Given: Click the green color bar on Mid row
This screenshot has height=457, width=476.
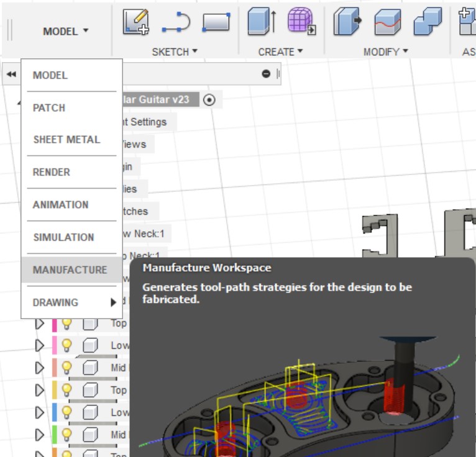Looking at the screenshot, I should [54, 435].
